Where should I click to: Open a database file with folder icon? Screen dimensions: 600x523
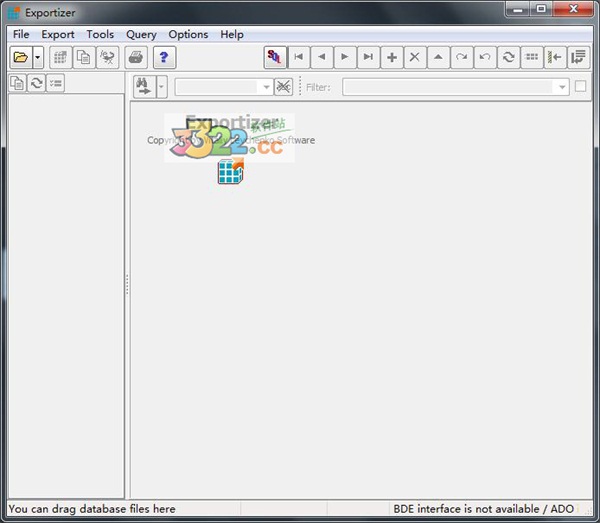[x=21, y=57]
